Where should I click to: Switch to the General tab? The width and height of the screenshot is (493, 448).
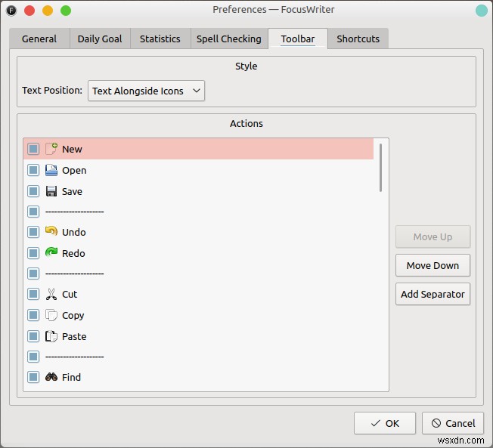(x=39, y=39)
